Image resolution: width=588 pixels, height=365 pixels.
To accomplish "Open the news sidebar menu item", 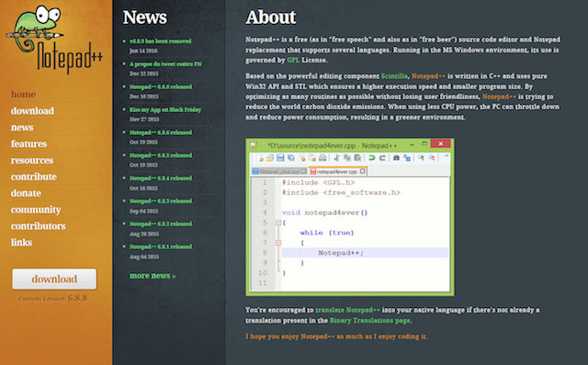I will pyautogui.click(x=22, y=128).
